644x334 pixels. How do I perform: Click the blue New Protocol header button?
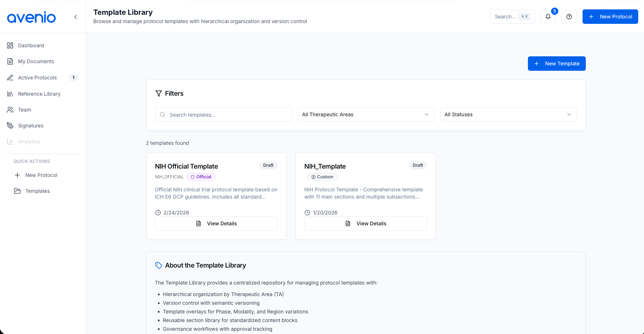point(610,17)
